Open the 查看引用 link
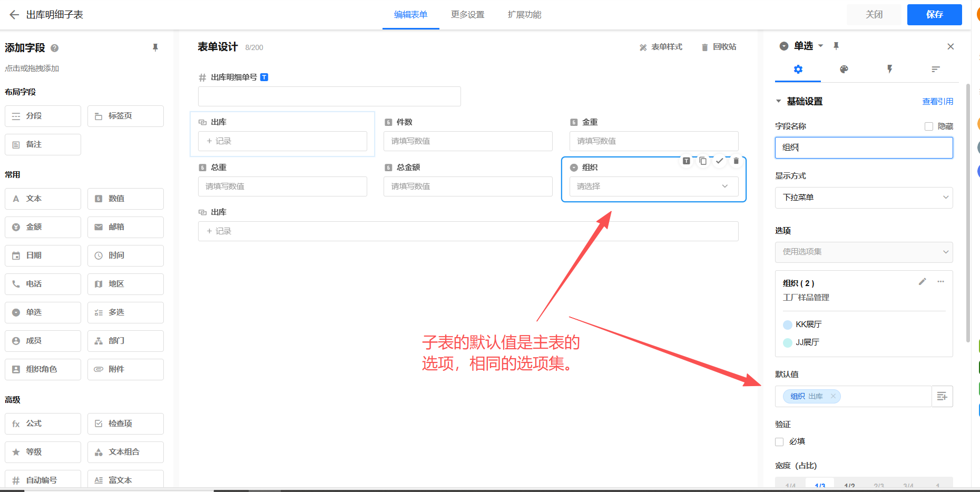Image resolution: width=980 pixels, height=492 pixels. (x=937, y=102)
